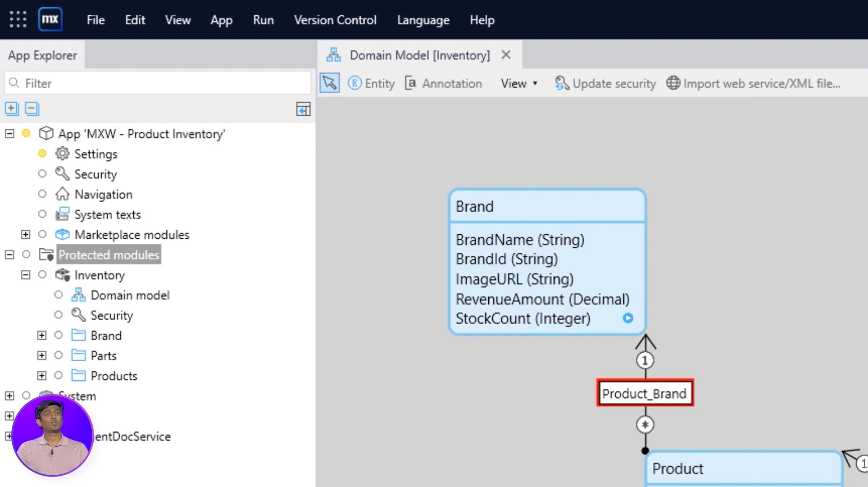The image size is (868, 487).
Task: Click the sync-with-editor panel icon
Action: pos(303,109)
